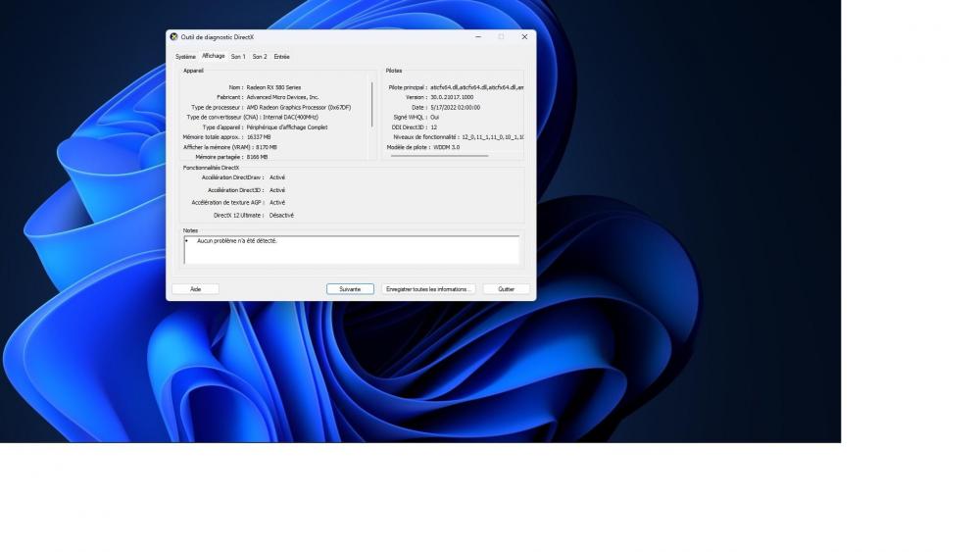
Task: Click the Radeon RX 580 Series name value
Action: 274,87
